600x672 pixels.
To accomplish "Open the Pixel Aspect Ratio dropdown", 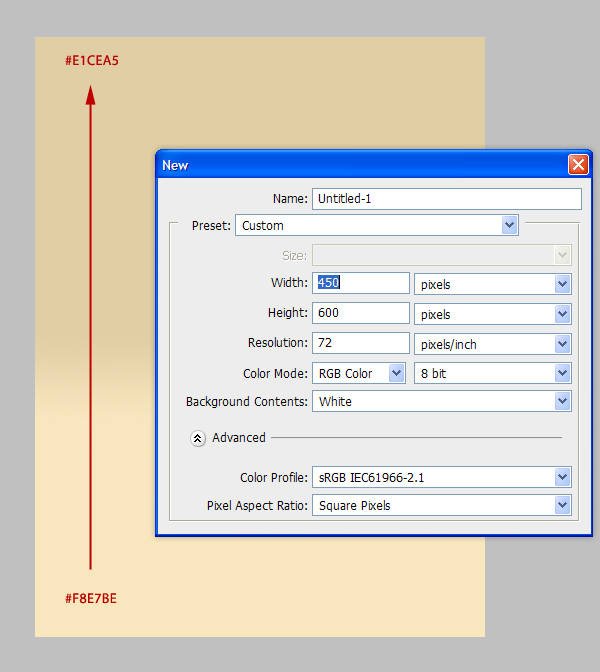I will 442,505.
